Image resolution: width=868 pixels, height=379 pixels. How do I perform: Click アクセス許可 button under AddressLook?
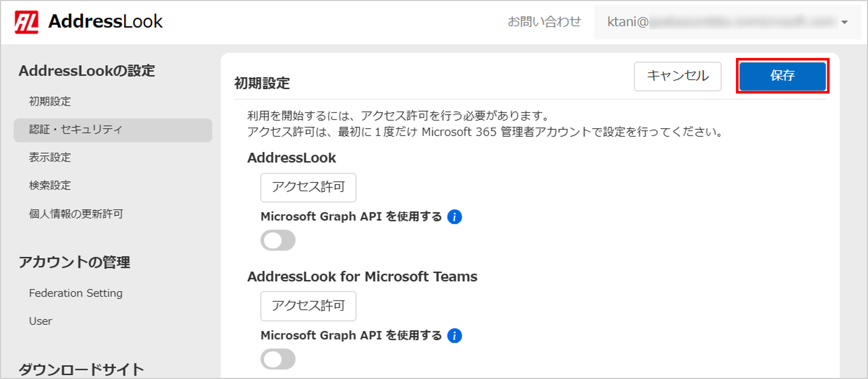pyautogui.click(x=308, y=188)
